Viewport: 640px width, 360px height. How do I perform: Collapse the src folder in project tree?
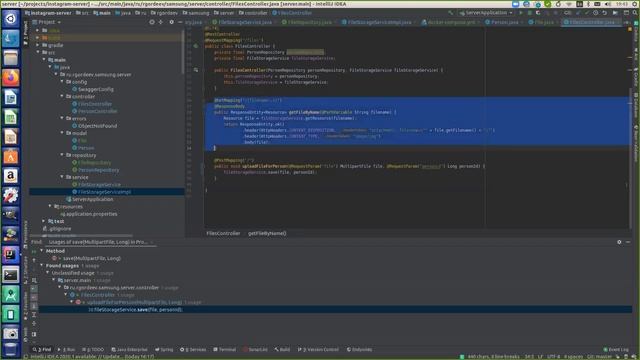[x=38, y=52]
